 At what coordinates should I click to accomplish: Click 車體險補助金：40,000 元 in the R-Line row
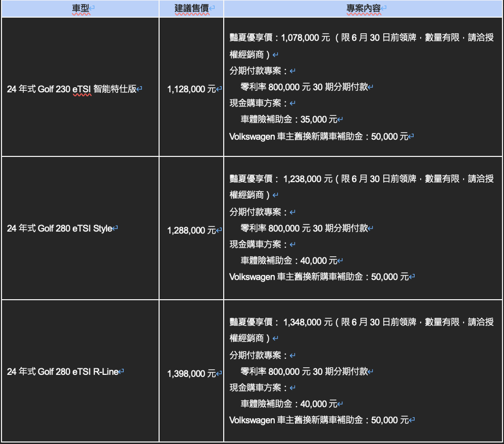coord(288,404)
